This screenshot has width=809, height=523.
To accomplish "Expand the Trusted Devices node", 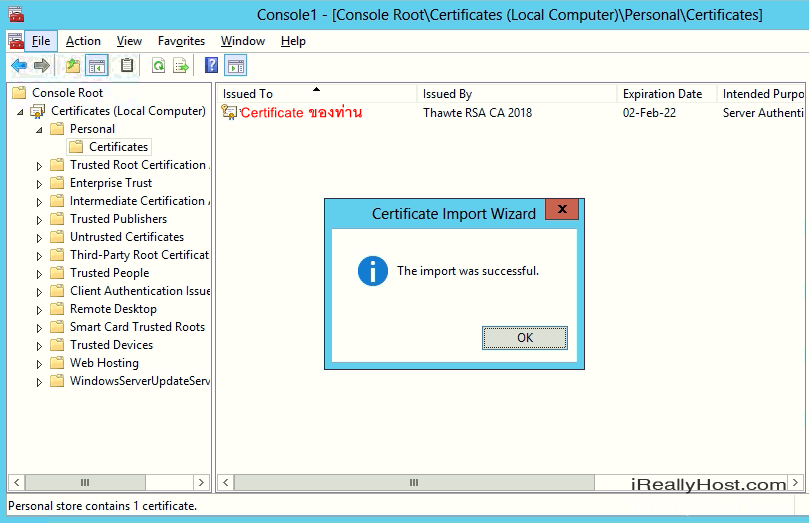I will pyautogui.click(x=39, y=346).
